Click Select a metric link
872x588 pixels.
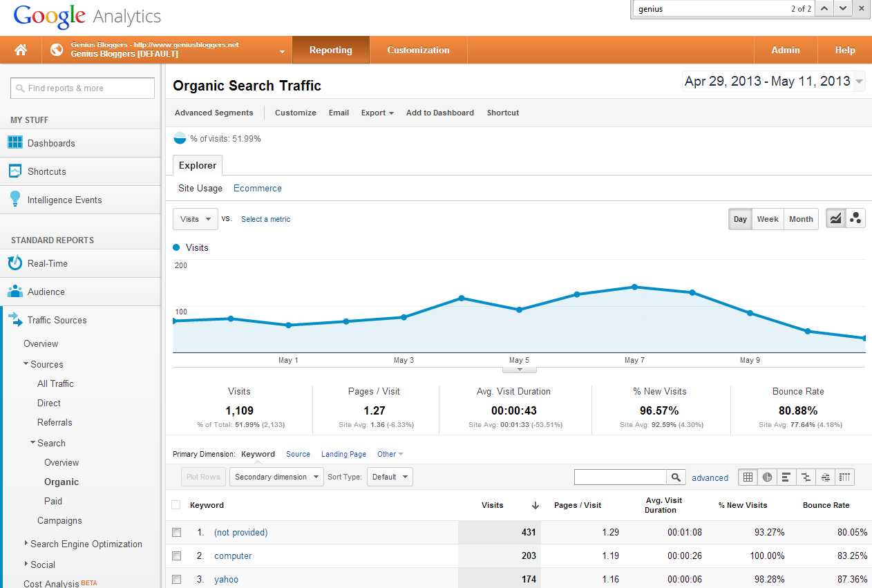[x=266, y=219]
